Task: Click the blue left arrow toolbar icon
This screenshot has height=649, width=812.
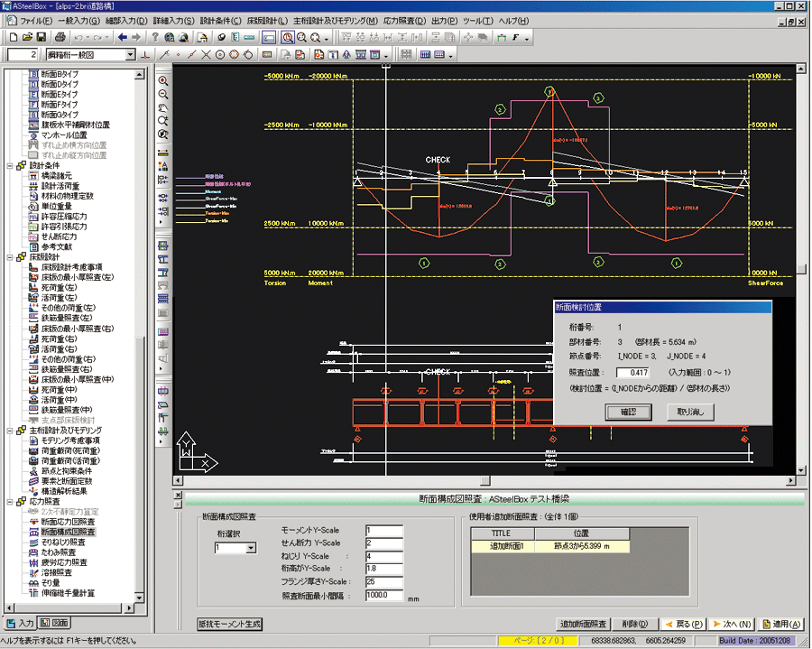Action: point(123,37)
